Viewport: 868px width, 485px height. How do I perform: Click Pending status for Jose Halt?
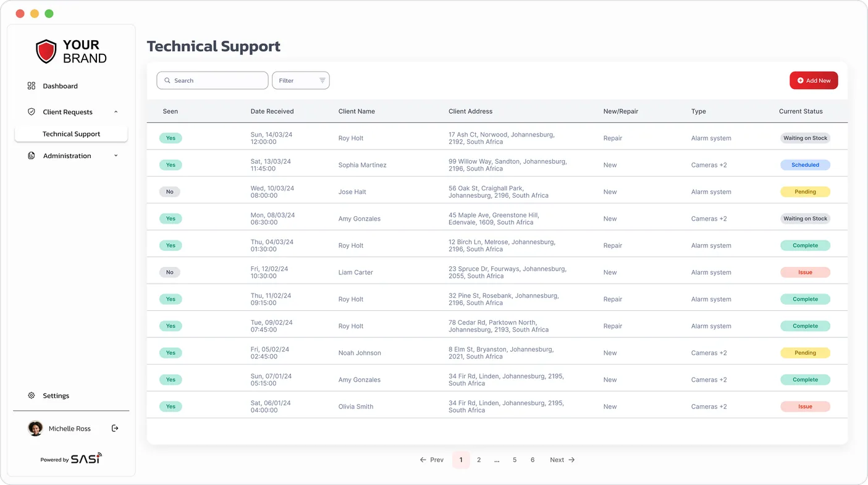click(805, 192)
